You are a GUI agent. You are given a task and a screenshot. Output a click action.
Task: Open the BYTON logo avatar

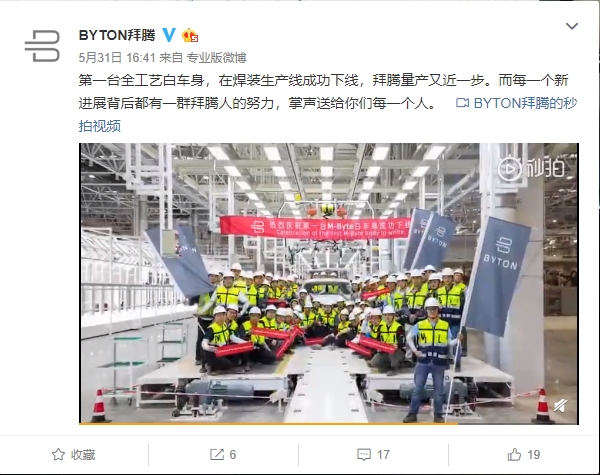click(42, 46)
